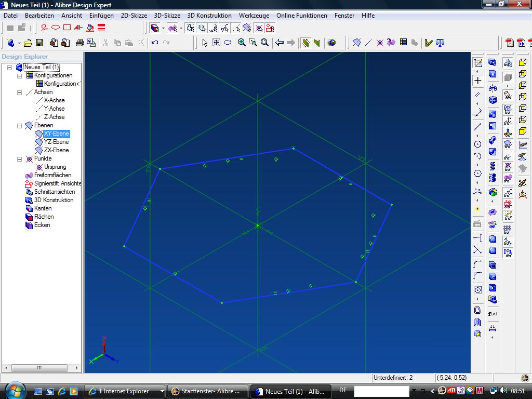Open the Datei menu
532x399 pixels.
point(10,15)
